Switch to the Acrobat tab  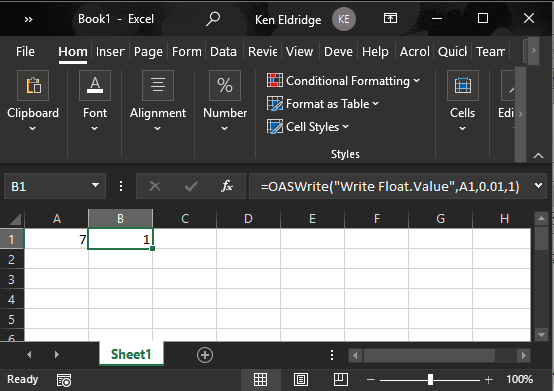[x=414, y=52]
